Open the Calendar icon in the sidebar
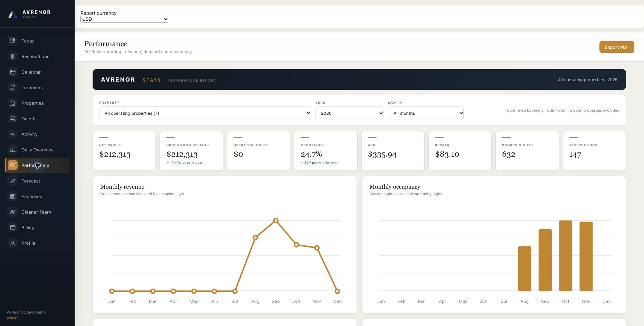The width and height of the screenshot is (644, 326). (13, 72)
